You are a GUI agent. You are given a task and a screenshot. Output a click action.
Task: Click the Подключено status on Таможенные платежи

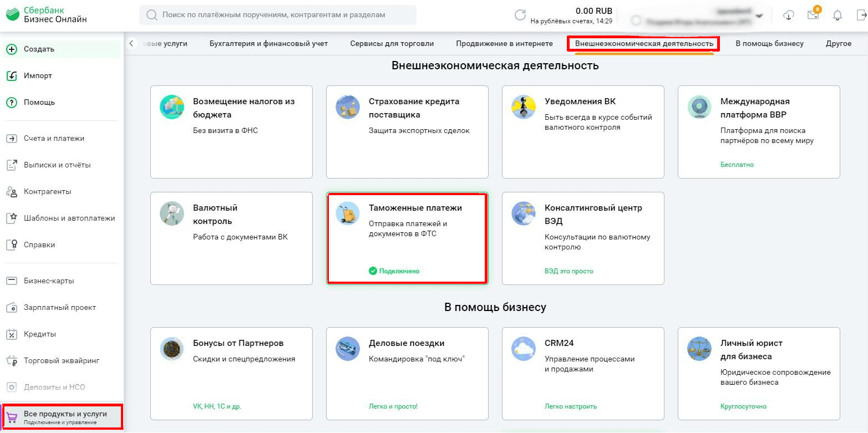[394, 271]
